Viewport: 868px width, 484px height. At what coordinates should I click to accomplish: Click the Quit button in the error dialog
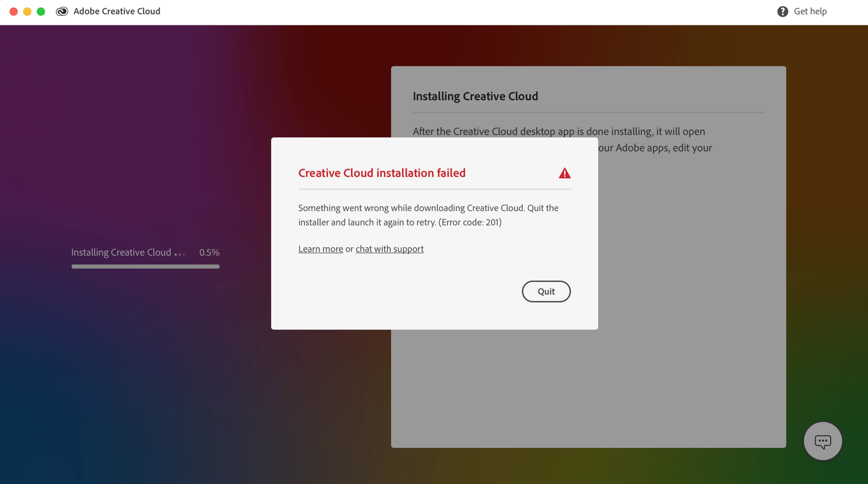pos(546,291)
